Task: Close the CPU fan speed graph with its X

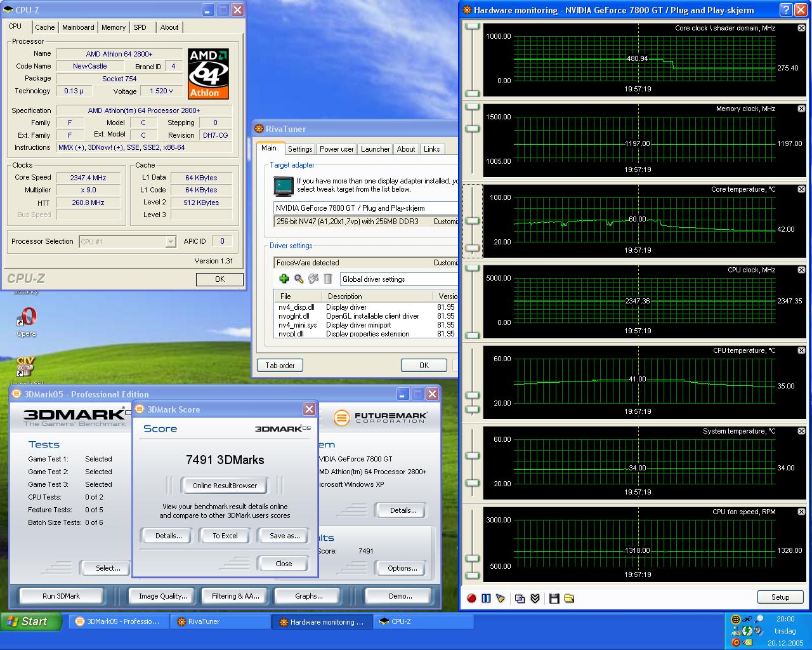Action: [x=801, y=512]
